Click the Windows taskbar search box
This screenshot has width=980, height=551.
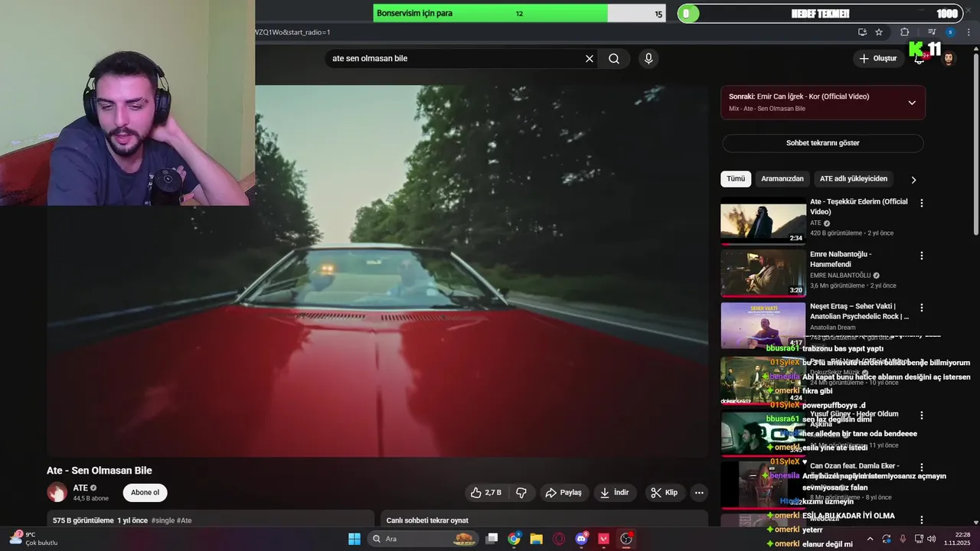(423, 539)
